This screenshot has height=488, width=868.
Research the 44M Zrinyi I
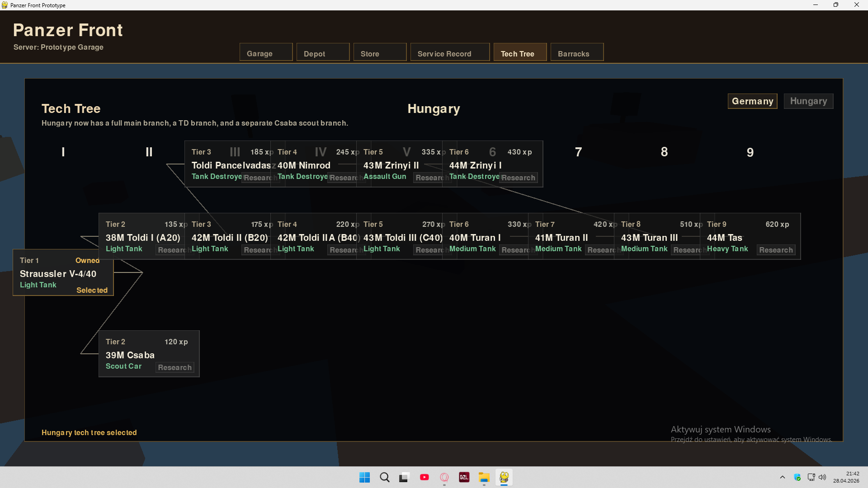[x=518, y=178]
